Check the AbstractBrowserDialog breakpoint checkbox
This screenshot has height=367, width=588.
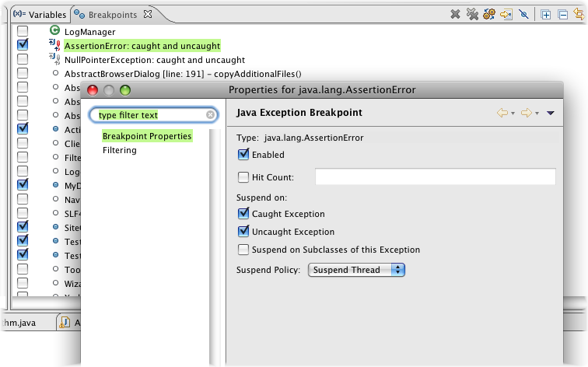click(23, 73)
